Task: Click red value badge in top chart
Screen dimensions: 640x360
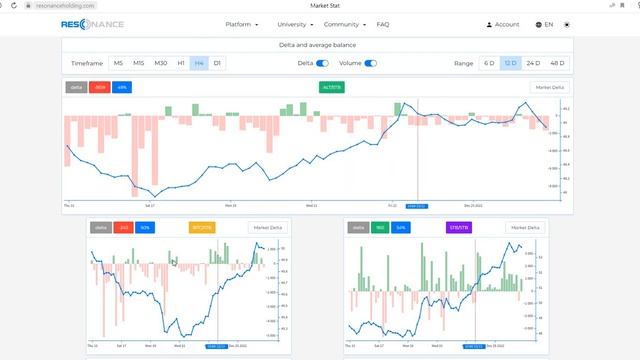Action: (100, 87)
